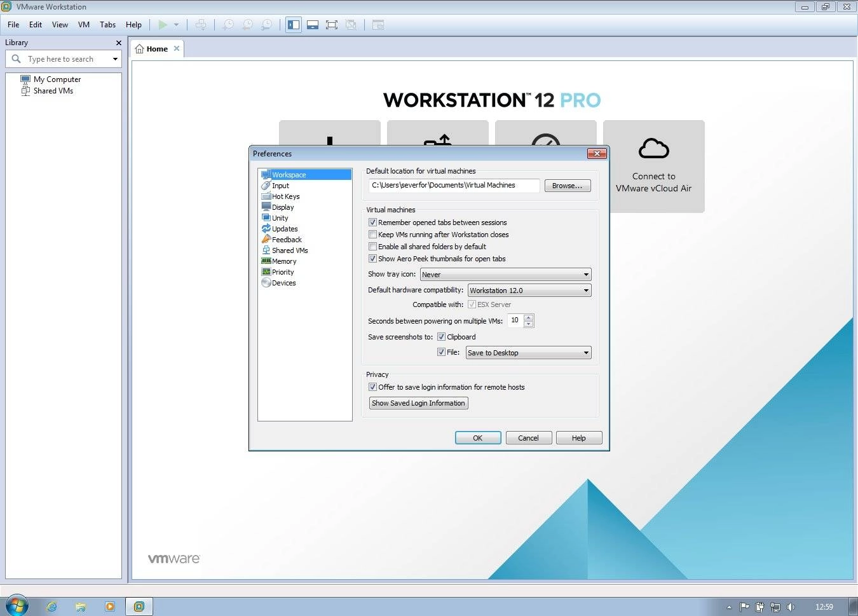Screen dimensions: 858x616
Task: Open the library search options dropdown arrow
Action: point(115,59)
